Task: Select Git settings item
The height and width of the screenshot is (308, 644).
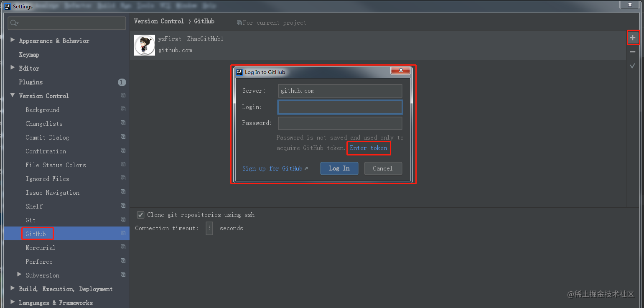Action: click(31, 220)
